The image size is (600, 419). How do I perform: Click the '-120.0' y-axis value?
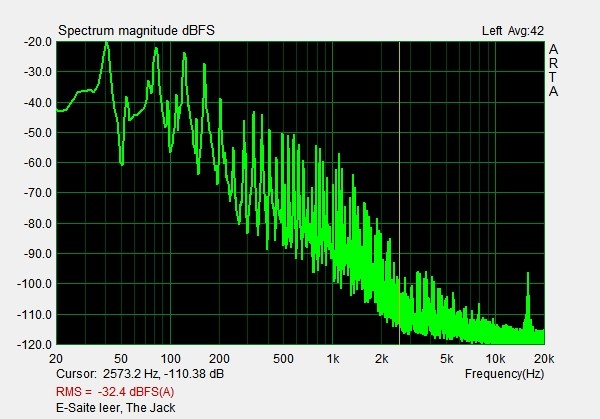click(x=34, y=345)
